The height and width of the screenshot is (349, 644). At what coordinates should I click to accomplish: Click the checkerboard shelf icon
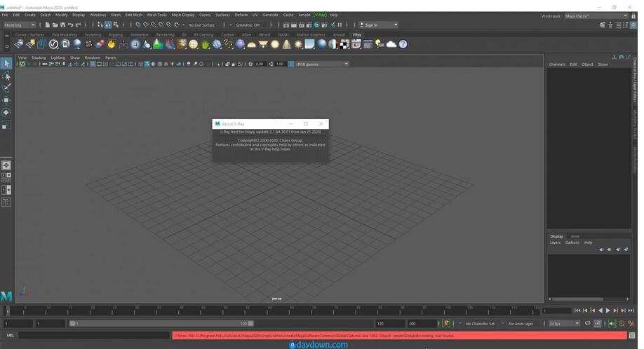tap(344, 44)
